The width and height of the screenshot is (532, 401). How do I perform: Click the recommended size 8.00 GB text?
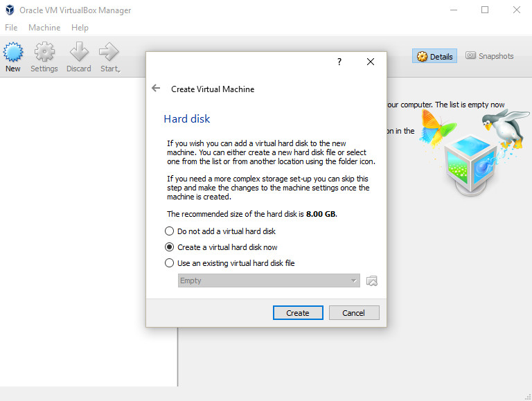tap(321, 214)
